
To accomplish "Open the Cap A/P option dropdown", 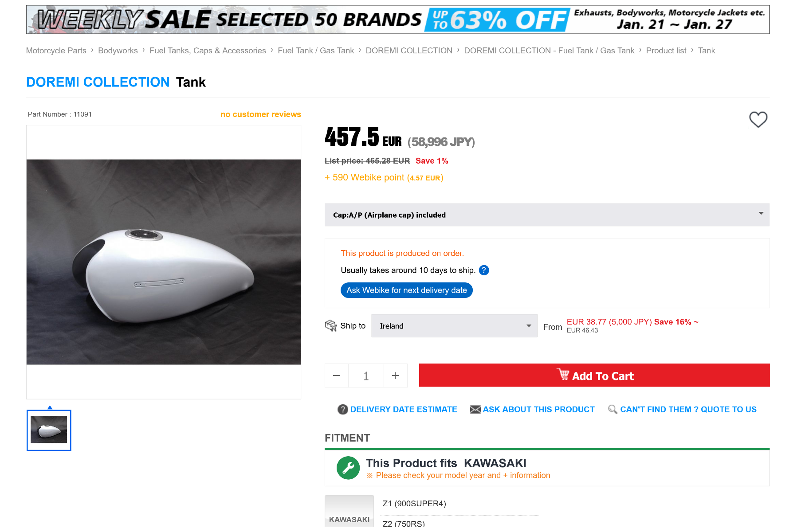I will [x=547, y=215].
